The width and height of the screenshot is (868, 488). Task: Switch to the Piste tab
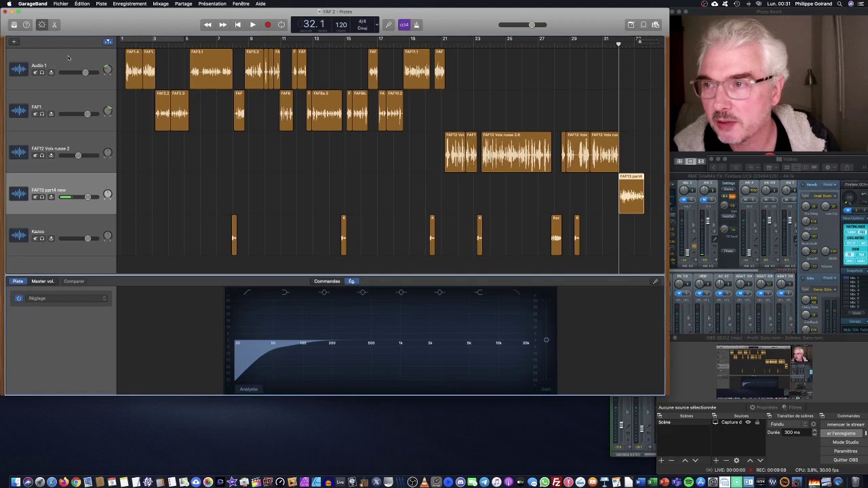point(18,281)
